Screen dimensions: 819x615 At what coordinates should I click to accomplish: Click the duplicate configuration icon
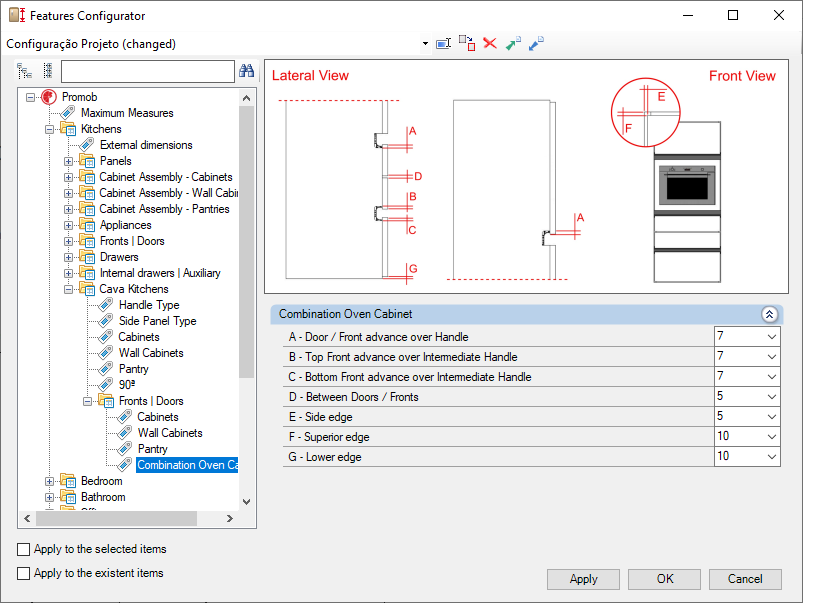[466, 43]
